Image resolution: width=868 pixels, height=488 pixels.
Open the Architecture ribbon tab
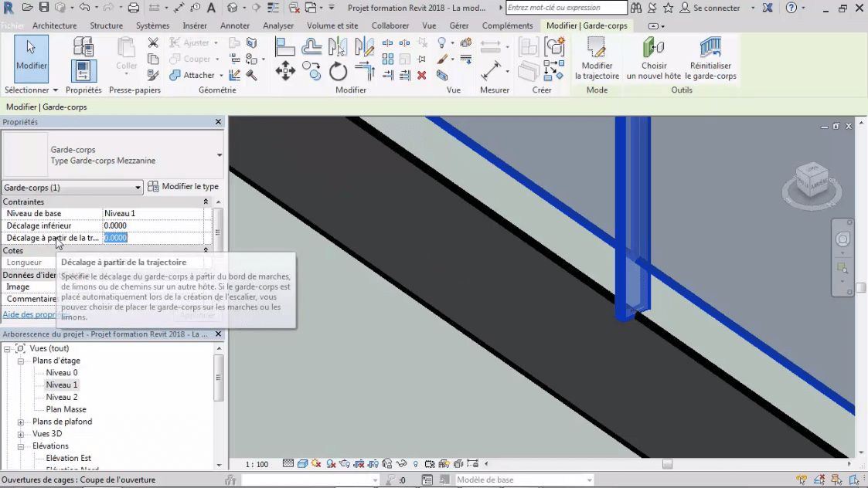(x=54, y=25)
